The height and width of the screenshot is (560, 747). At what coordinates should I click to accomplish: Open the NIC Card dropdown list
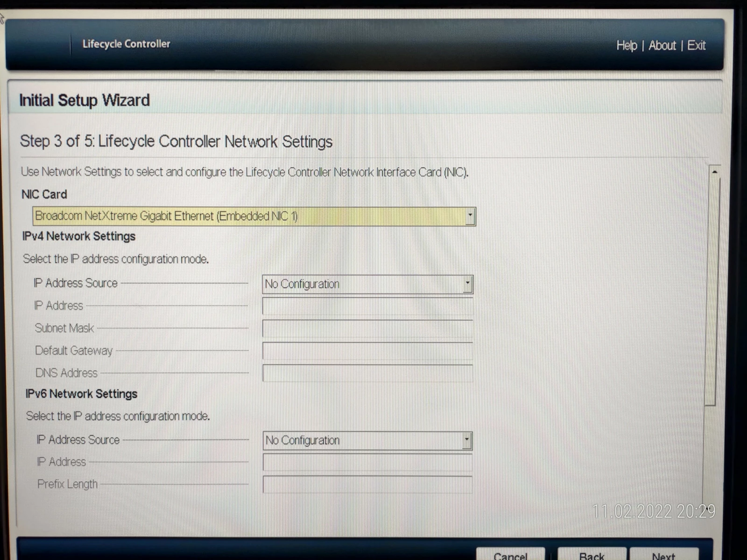pyautogui.click(x=254, y=217)
